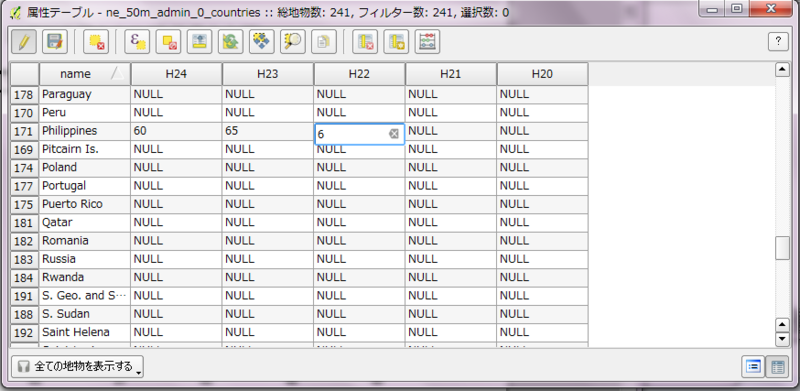
Task: Click the H21 NULL cell for Philippines
Action: 451,131
